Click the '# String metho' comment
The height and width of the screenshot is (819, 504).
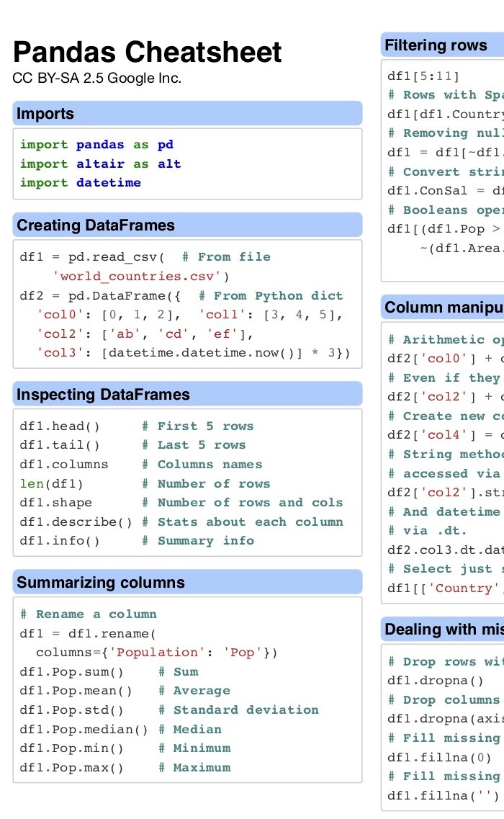pos(446,455)
